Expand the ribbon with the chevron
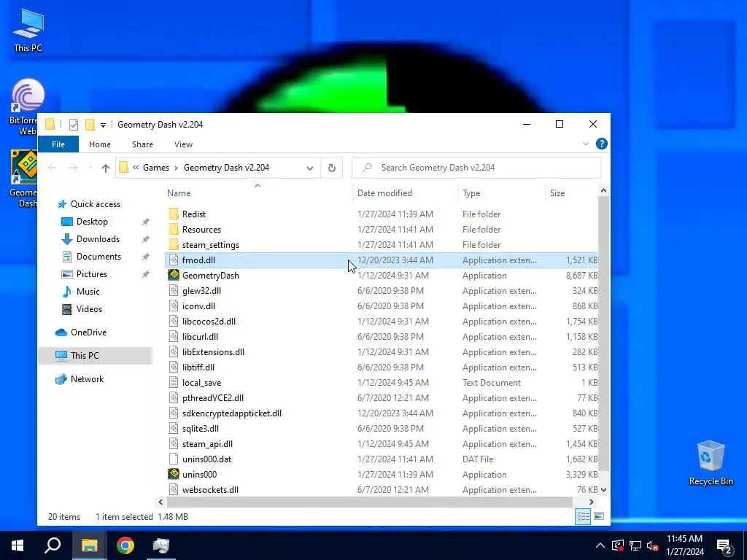 pyautogui.click(x=586, y=144)
